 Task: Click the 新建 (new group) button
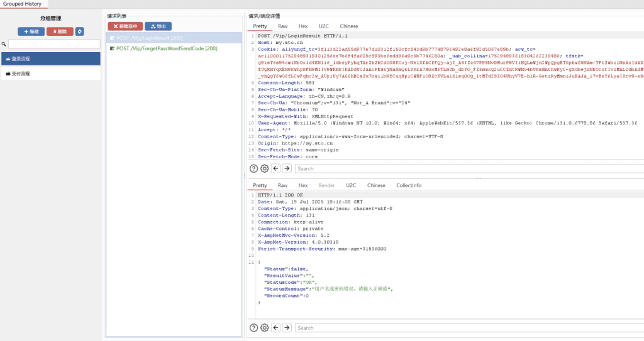tap(31, 31)
